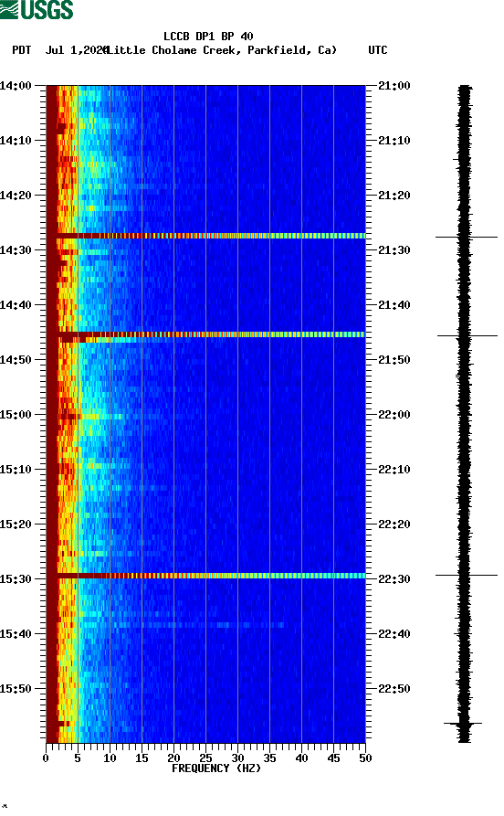This screenshot has height=816, width=504.
Task: Click the '15:00' PDT time label
Action: tap(16, 415)
